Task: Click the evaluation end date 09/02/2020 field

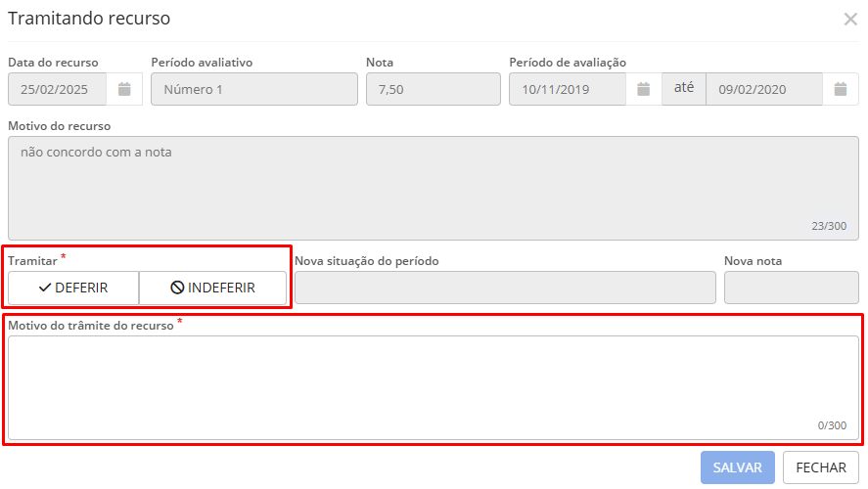Action: [763, 89]
